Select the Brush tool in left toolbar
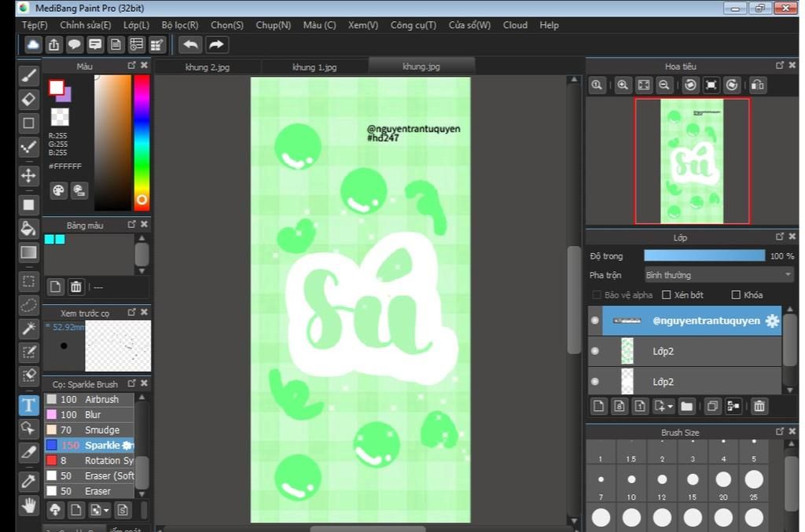The height and width of the screenshot is (532, 805). click(x=29, y=75)
